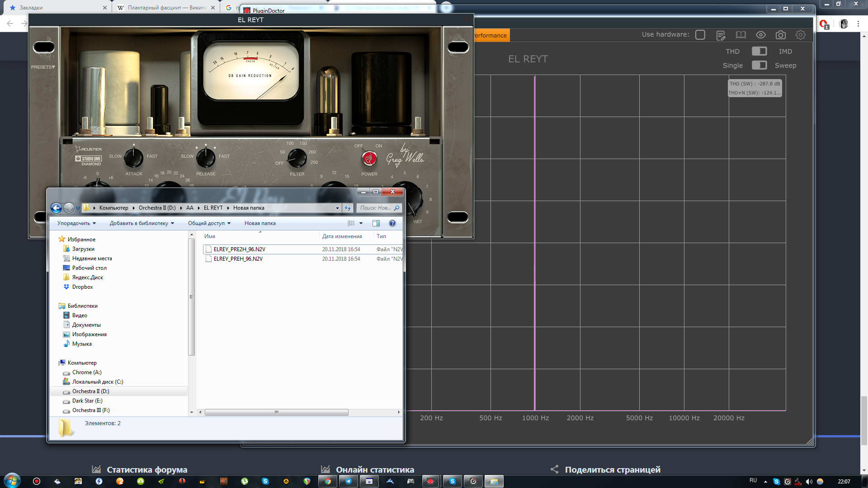Select the Performance tab
This screenshot has width=868, height=488.
coord(491,35)
